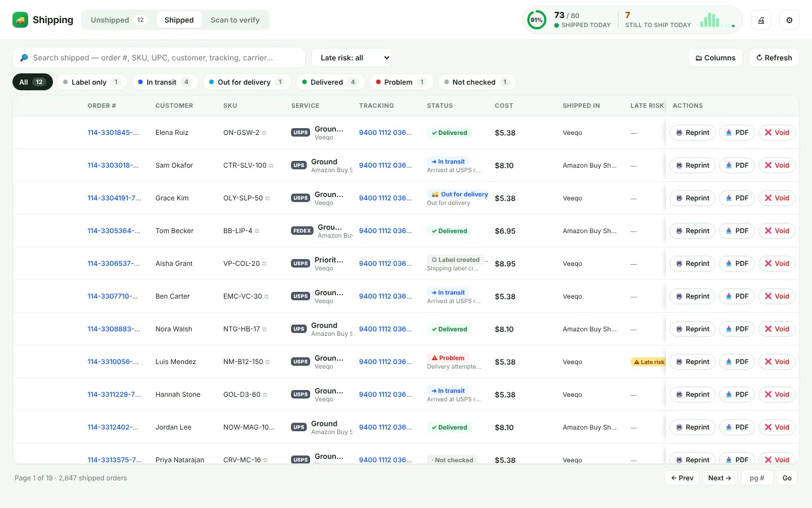Click the 7 Still to ship today stat
Viewport: 812px width, 508px height.
[658, 20]
